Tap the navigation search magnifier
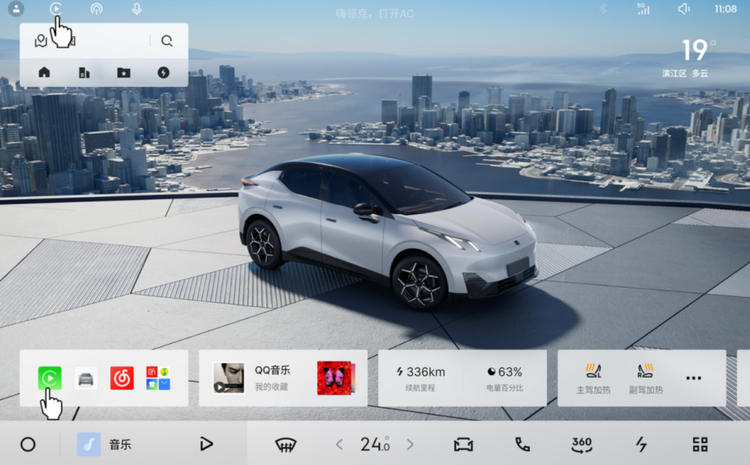 (166, 41)
